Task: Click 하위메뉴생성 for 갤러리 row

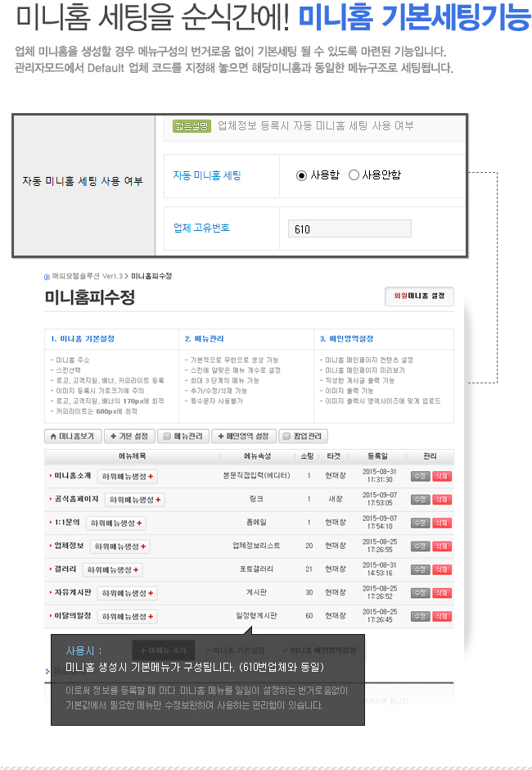Action: pos(112,569)
